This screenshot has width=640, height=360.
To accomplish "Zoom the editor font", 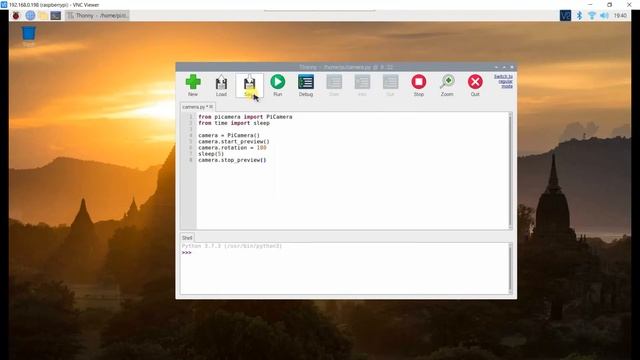I will pos(447,85).
